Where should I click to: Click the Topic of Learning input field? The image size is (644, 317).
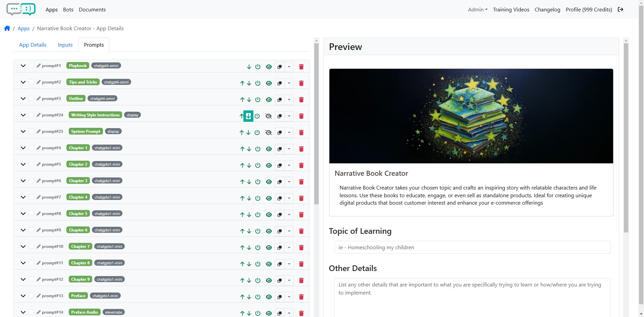pos(472,248)
